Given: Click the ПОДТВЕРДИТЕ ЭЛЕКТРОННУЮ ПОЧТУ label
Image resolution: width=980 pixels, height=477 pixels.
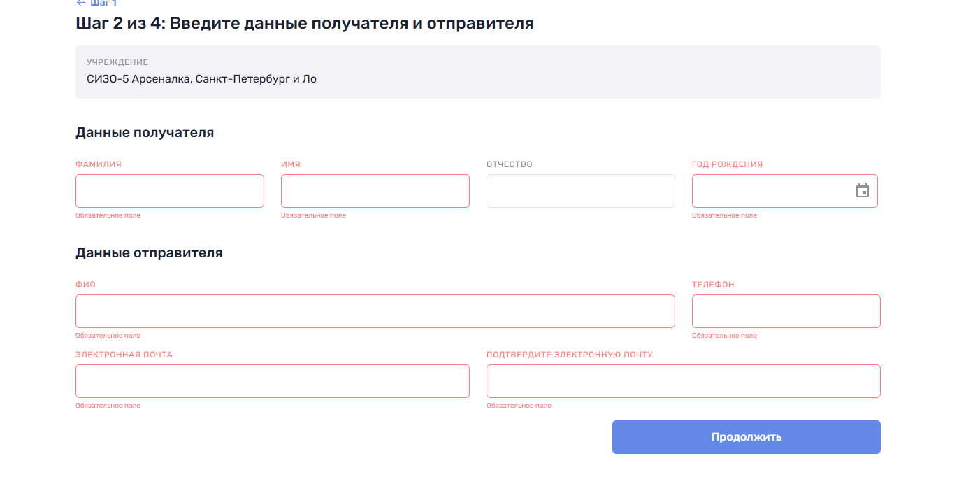Looking at the screenshot, I should coord(570,355).
